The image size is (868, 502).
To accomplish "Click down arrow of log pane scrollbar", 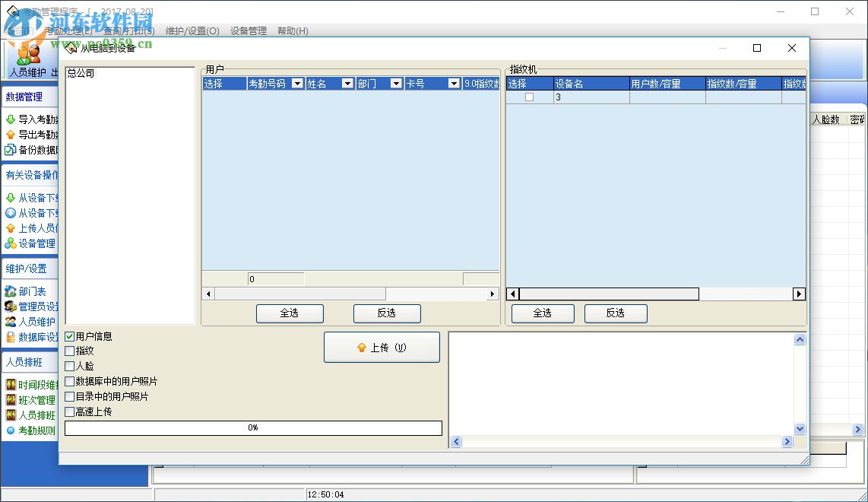I will coord(800,428).
